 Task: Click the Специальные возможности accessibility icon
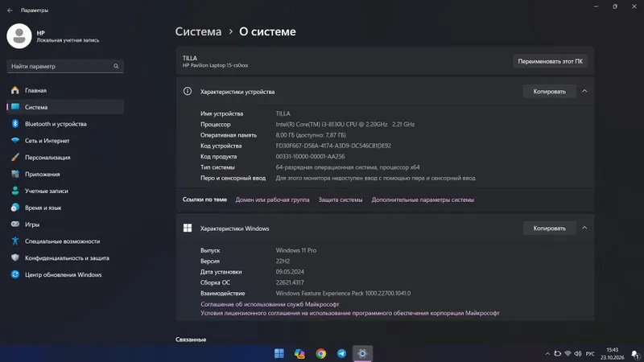(x=15, y=241)
